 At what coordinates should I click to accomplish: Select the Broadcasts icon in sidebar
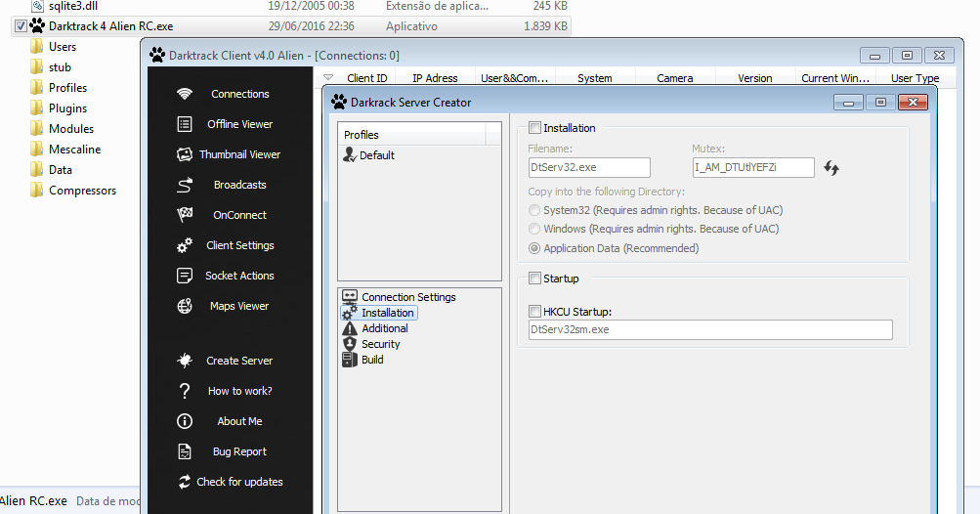185,185
